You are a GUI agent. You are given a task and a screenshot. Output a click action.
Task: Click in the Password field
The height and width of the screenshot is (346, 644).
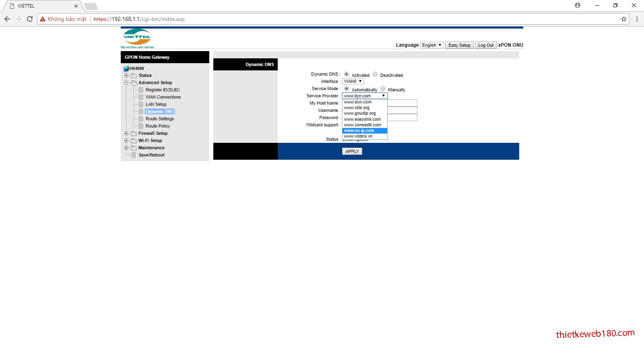(x=402, y=118)
